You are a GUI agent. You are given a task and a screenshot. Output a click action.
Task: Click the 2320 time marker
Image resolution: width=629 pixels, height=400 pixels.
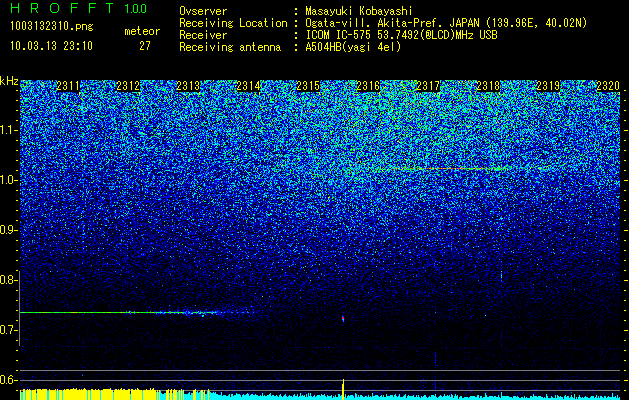point(608,86)
